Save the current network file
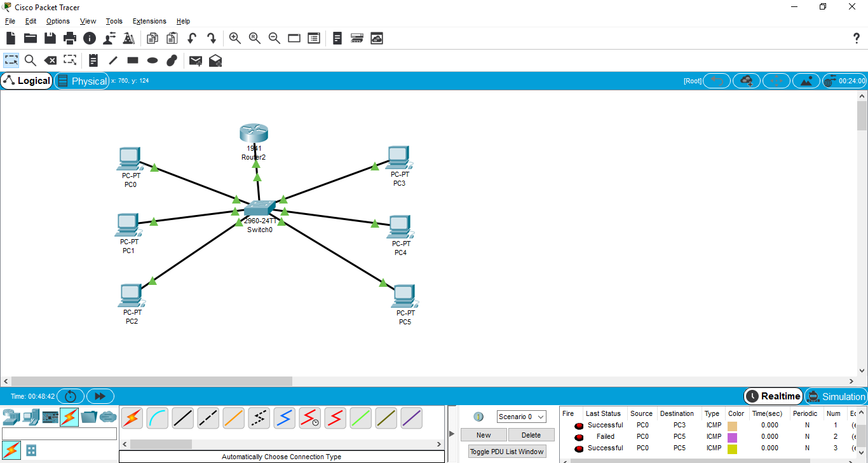 [50, 38]
